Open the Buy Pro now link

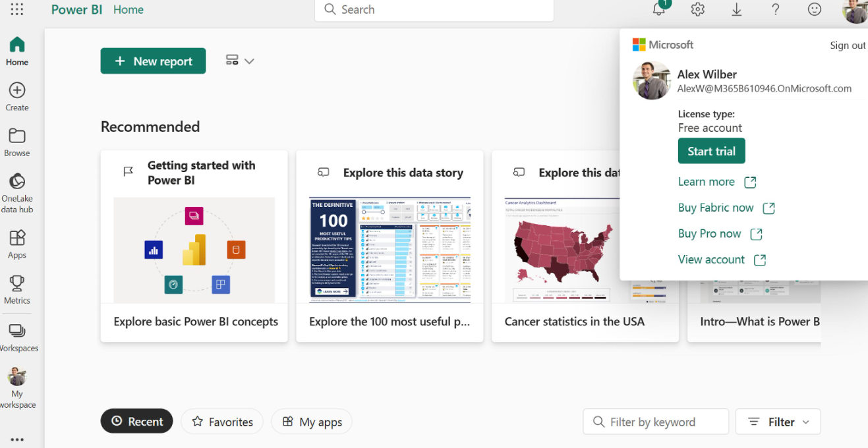pyautogui.click(x=710, y=234)
